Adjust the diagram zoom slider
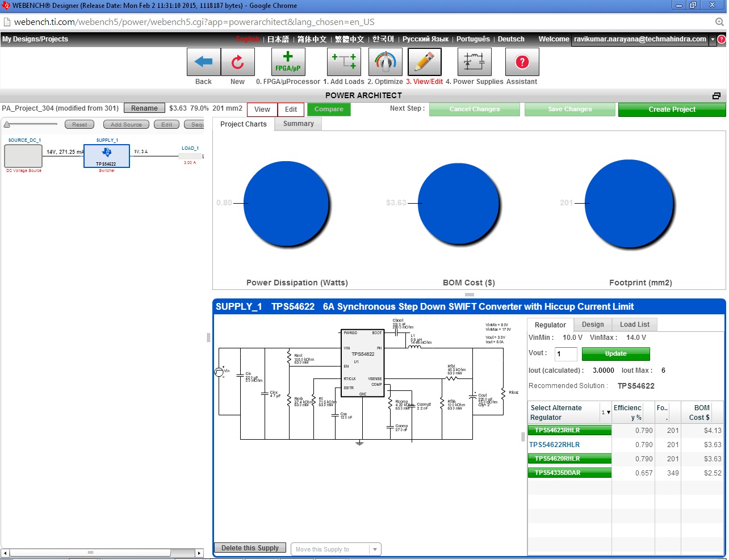729x560 pixels. click(x=7, y=125)
